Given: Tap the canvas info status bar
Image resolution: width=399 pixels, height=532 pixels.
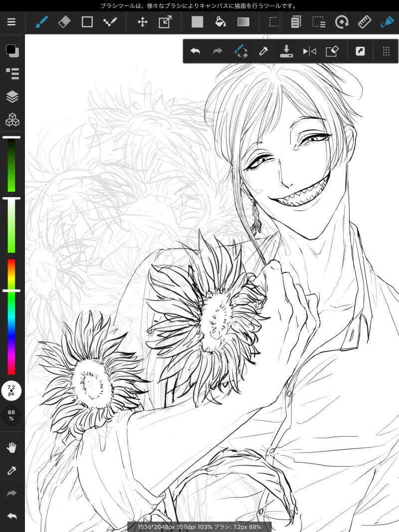Looking at the screenshot, I should 199,527.
